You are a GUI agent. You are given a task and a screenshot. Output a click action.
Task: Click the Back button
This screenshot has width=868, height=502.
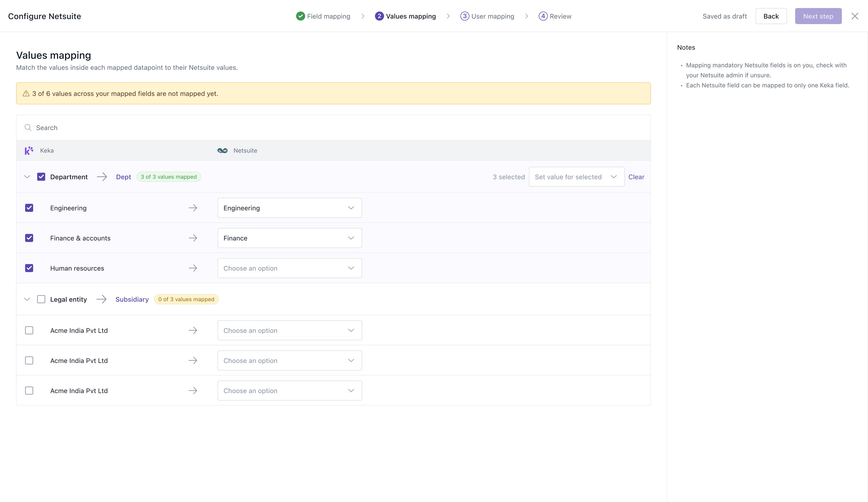point(771,16)
